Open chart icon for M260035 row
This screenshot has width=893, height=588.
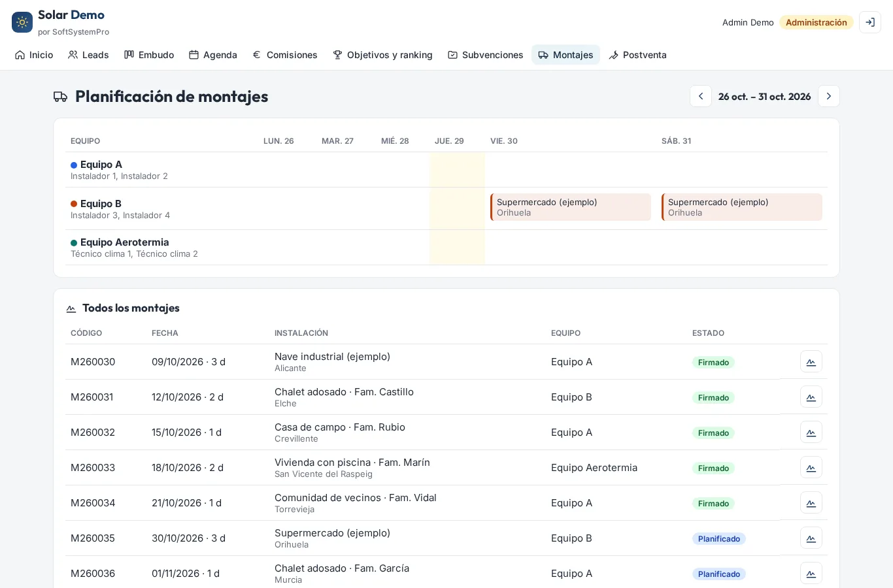tap(811, 538)
